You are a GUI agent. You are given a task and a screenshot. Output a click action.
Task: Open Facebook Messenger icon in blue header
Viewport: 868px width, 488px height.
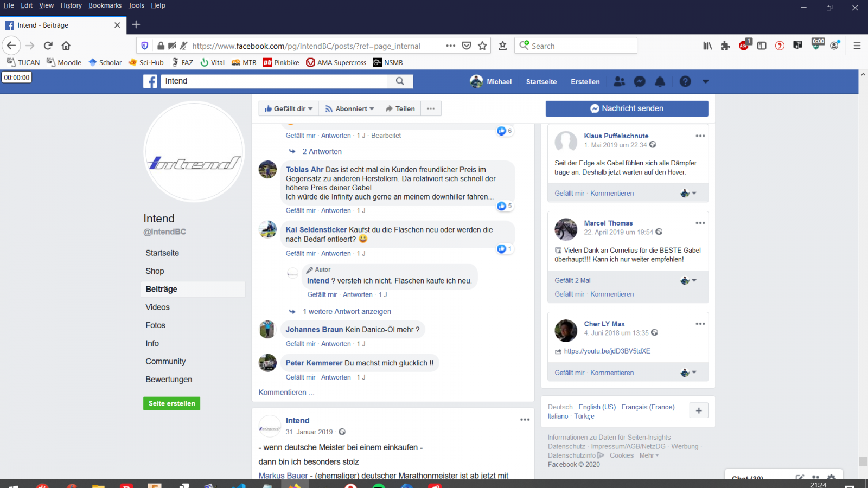point(640,81)
